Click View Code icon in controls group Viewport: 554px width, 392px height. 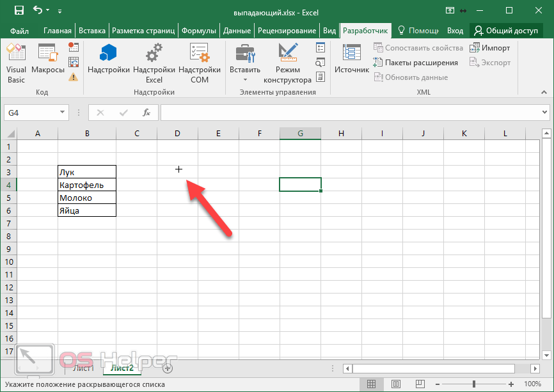click(321, 63)
